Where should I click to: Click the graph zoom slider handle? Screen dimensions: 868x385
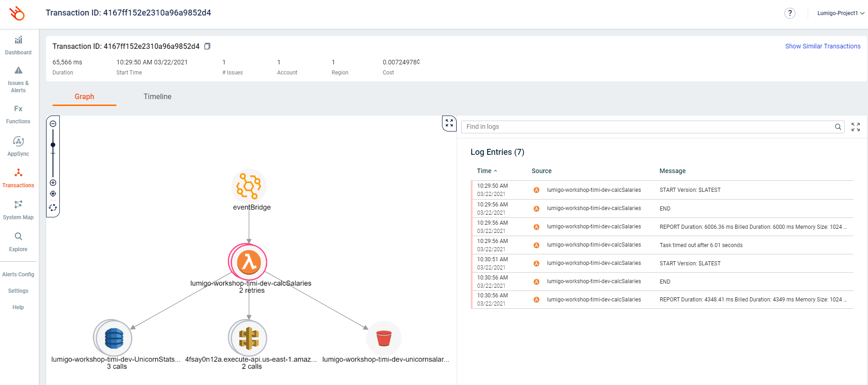[x=53, y=145]
